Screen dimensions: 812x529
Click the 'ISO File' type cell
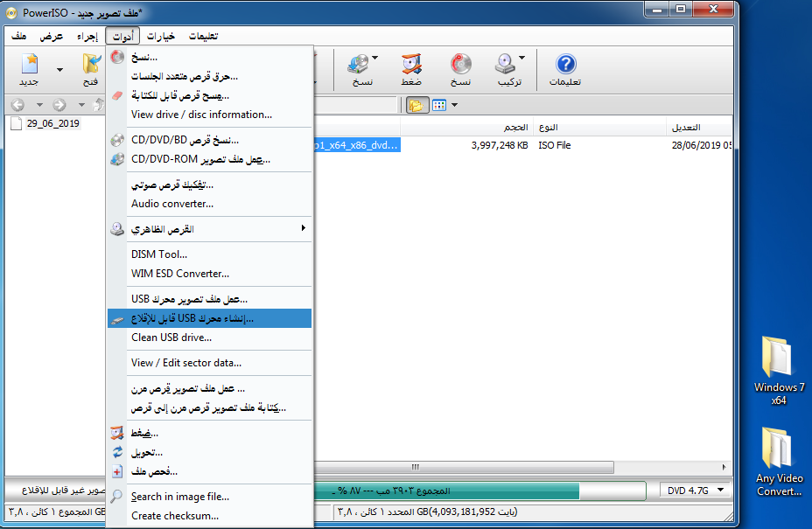[x=554, y=145]
